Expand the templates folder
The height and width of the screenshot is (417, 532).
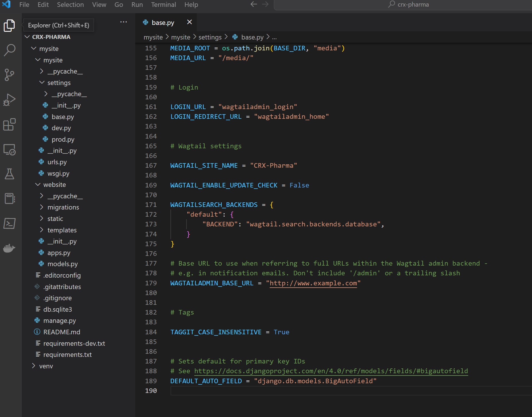pos(62,230)
